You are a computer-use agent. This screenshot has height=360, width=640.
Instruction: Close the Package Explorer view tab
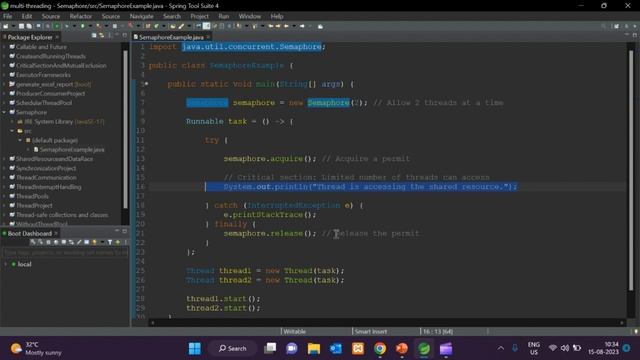[x=57, y=37]
